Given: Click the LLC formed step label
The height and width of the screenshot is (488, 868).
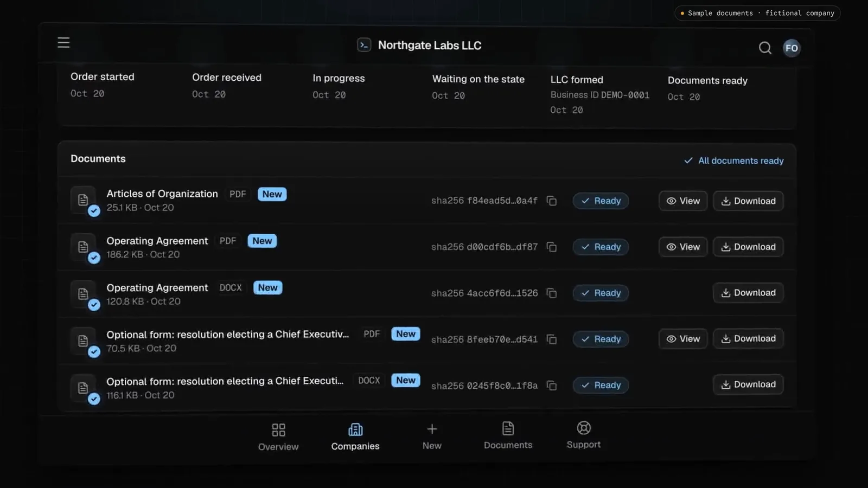Looking at the screenshot, I should click(x=577, y=80).
